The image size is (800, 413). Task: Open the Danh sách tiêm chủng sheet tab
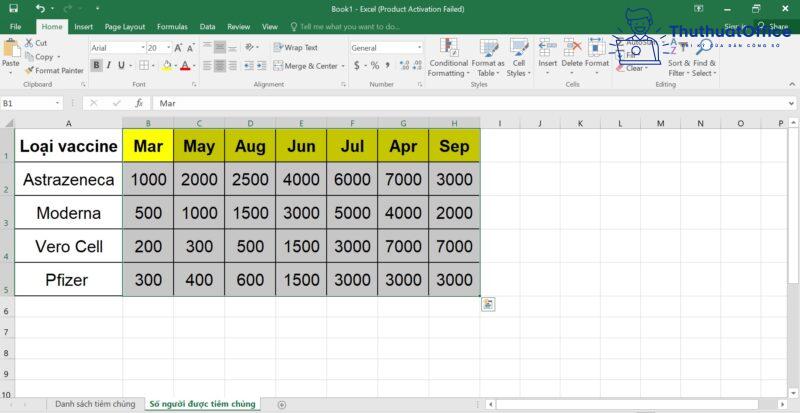[x=95, y=404]
